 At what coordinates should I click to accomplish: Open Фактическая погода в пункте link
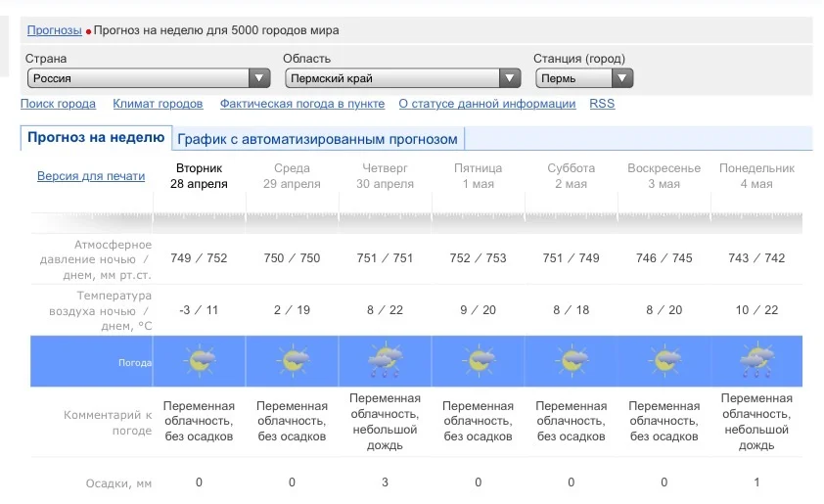(x=300, y=104)
